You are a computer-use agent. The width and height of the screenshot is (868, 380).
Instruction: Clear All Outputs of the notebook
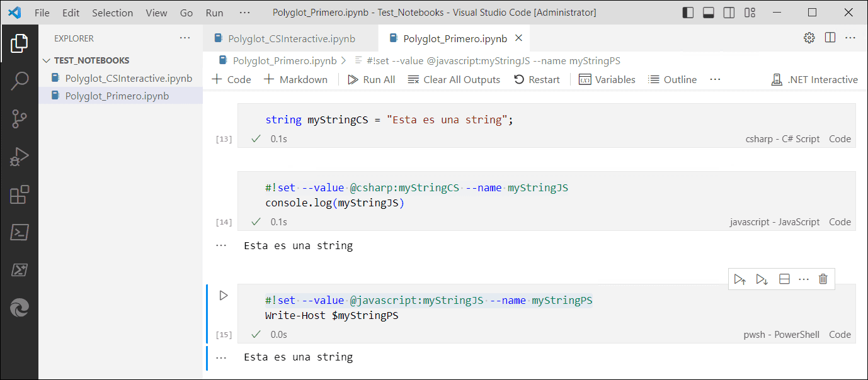click(454, 79)
